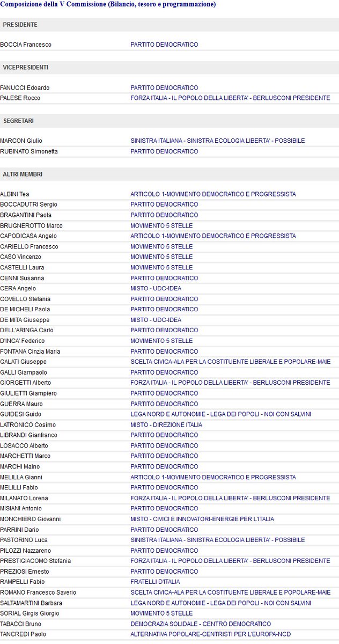This screenshot has width=339, height=644.
Task: Open PARTITO DEMOCRATICO link beside DE MICHELI Paola
Action: (164, 309)
